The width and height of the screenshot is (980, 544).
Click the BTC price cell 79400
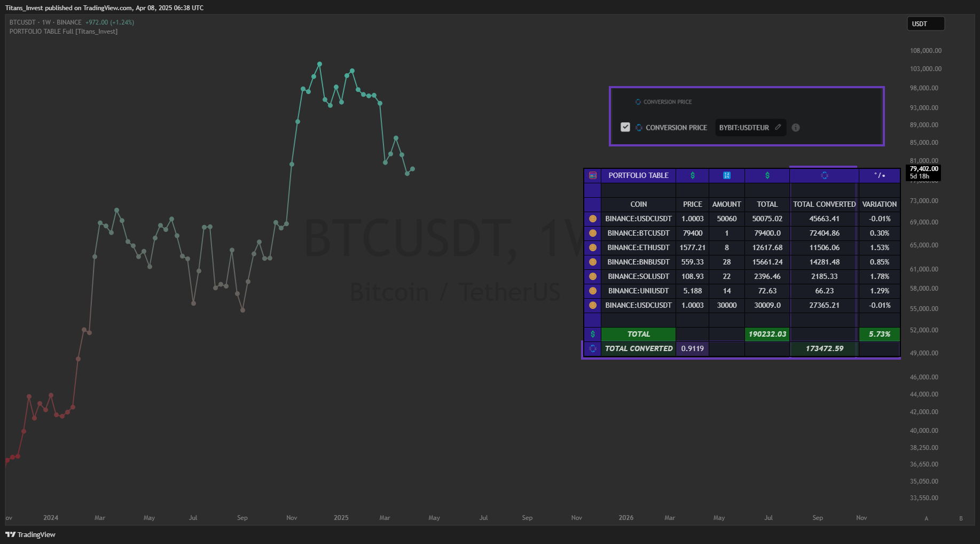point(693,233)
